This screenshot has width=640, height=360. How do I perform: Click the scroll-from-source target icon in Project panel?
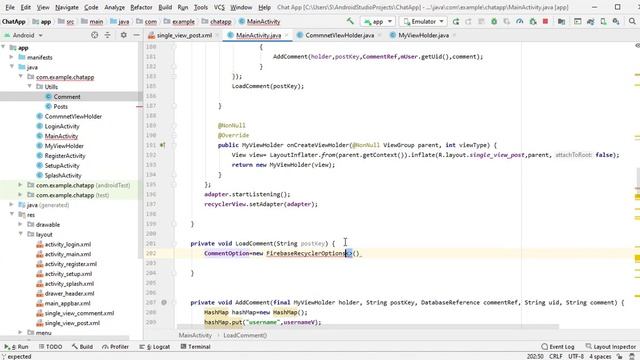pyautogui.click(x=95, y=35)
